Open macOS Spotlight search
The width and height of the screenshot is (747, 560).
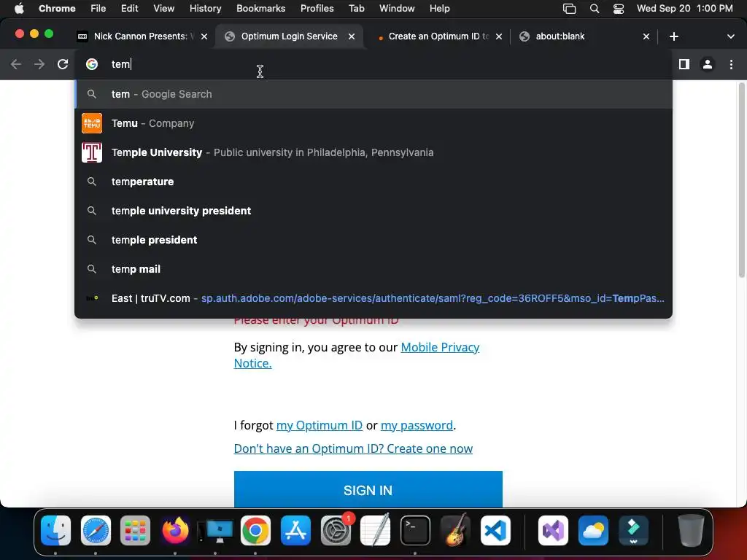pyautogui.click(x=594, y=9)
